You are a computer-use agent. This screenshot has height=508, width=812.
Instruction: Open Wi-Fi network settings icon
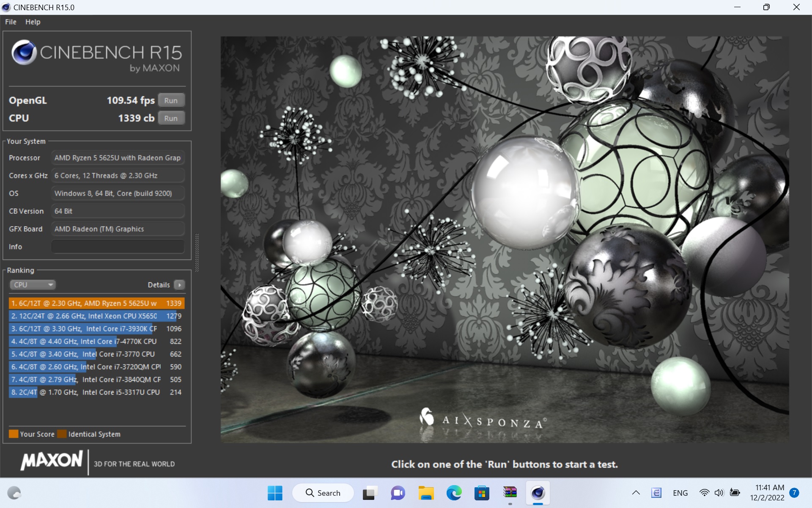704,493
